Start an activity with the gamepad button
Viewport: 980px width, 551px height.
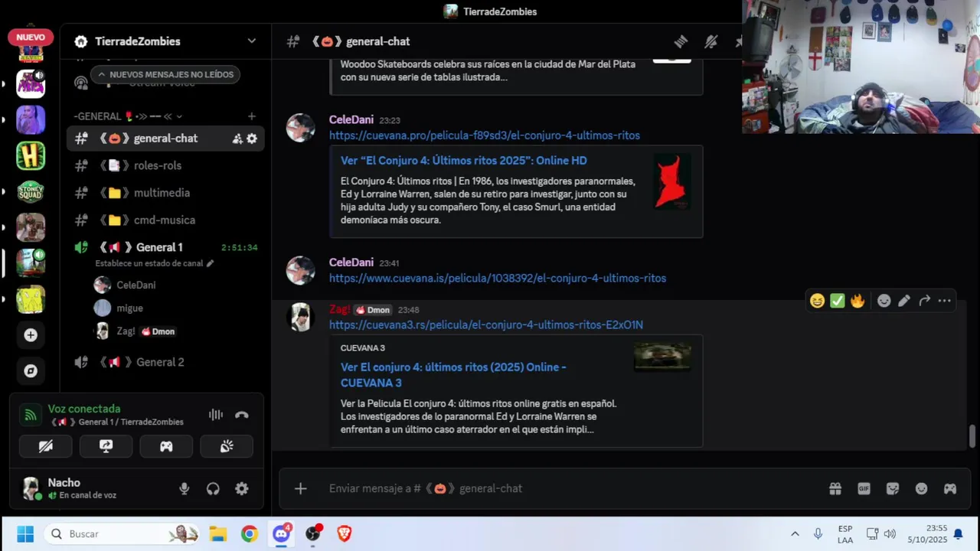(x=166, y=446)
